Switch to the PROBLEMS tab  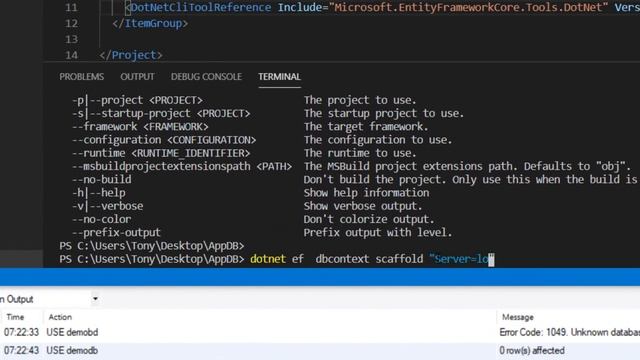(82, 77)
